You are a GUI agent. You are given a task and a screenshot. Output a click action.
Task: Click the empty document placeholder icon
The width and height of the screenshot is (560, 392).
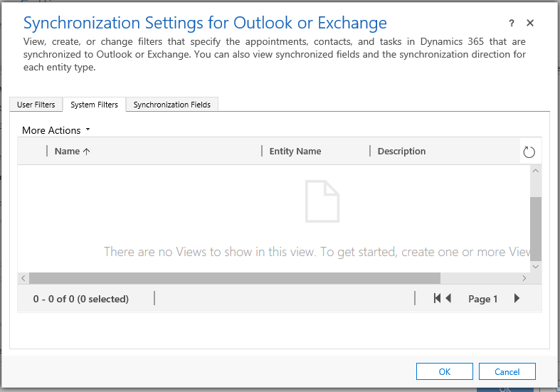[x=322, y=201]
